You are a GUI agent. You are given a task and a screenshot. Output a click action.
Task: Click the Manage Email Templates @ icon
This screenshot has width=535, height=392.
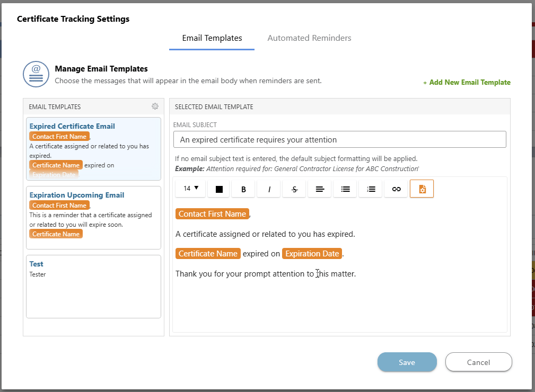pos(36,74)
